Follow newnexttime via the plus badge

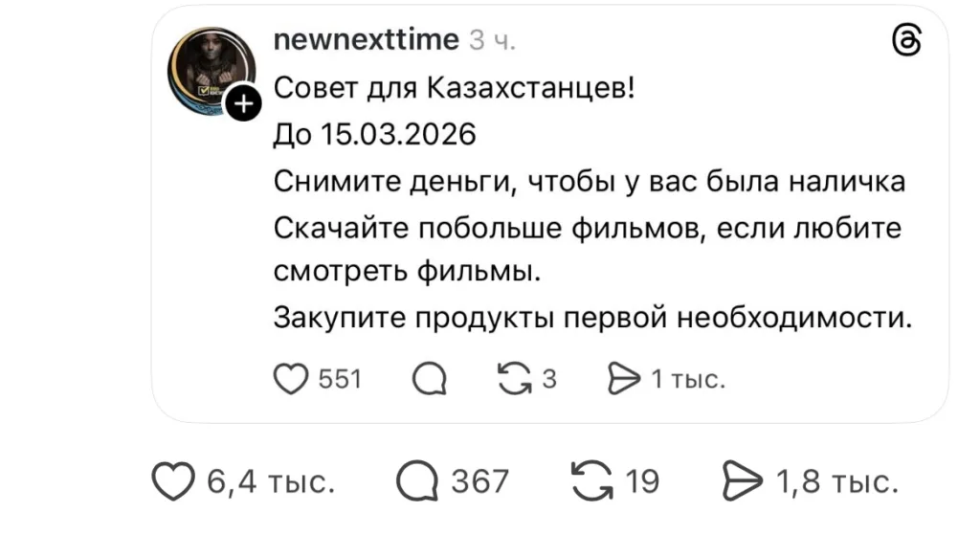click(243, 104)
